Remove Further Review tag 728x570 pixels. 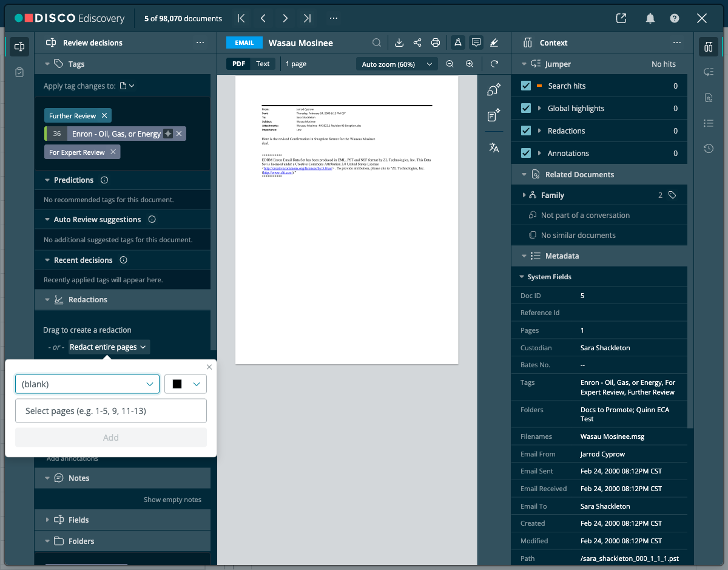(x=104, y=115)
